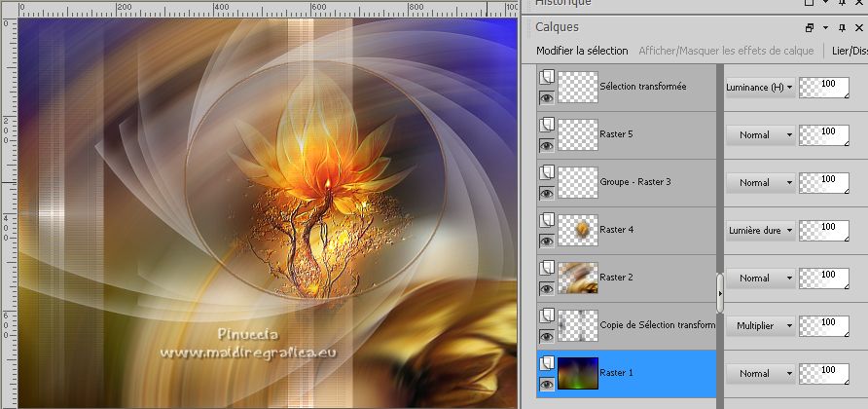Select layer name Raster 2

coord(617,278)
